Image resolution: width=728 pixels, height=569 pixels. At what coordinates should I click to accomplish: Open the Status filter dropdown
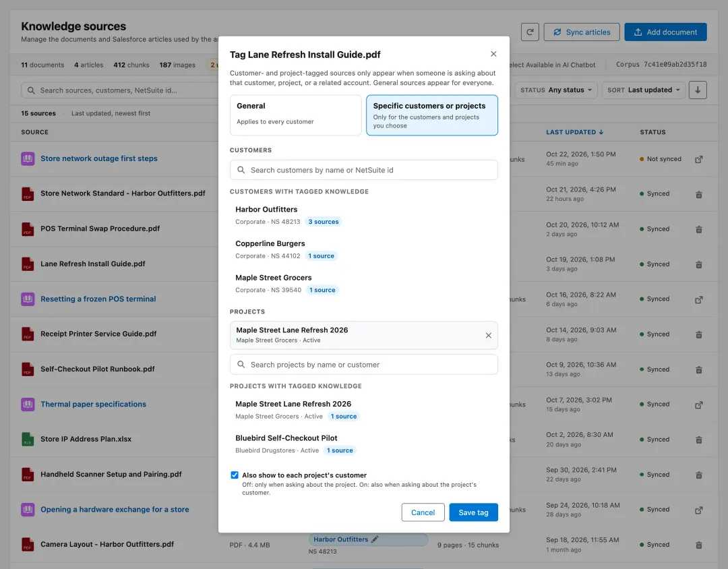(x=555, y=90)
